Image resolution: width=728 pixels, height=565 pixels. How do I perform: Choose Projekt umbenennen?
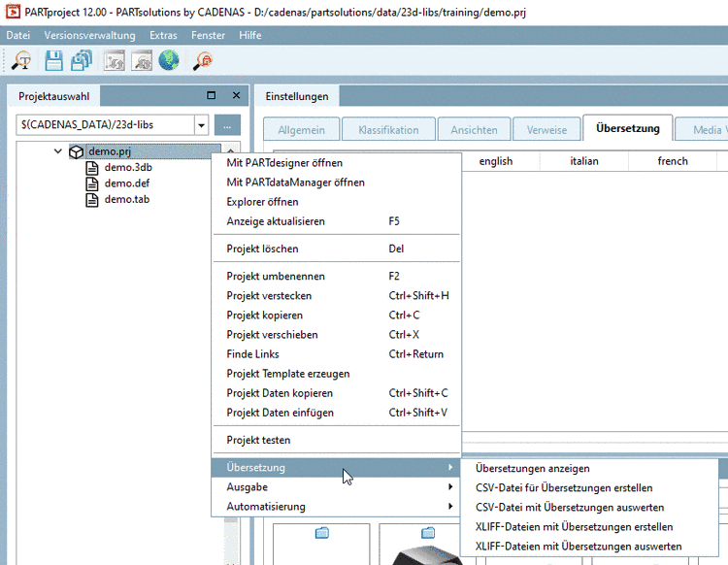click(336, 277)
